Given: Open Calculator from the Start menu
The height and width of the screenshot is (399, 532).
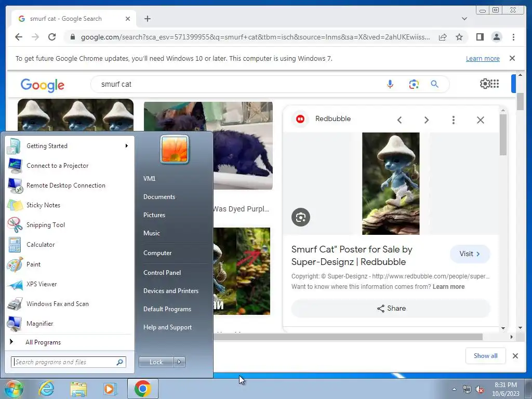Looking at the screenshot, I should [69, 245].
